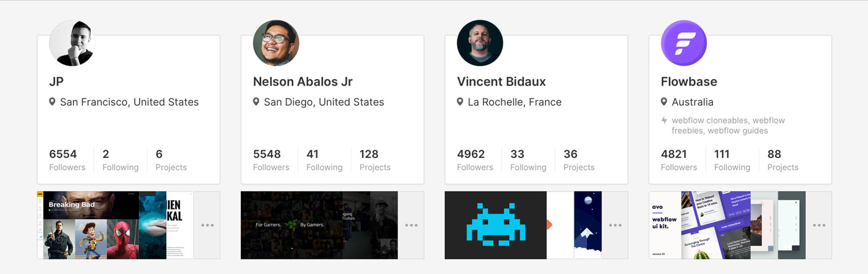Expand Vincent Bidaux's additional projects ellipsis
This screenshot has height=274, width=868.
pyautogui.click(x=615, y=225)
